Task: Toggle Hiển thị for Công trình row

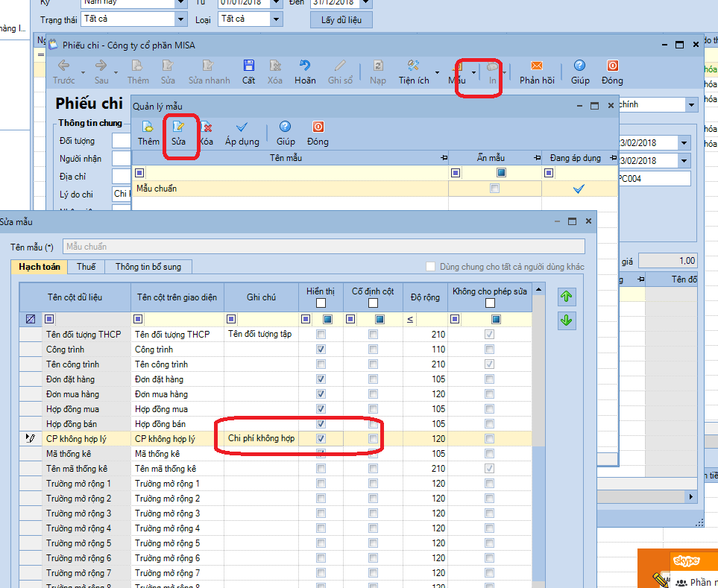Action: point(321,350)
